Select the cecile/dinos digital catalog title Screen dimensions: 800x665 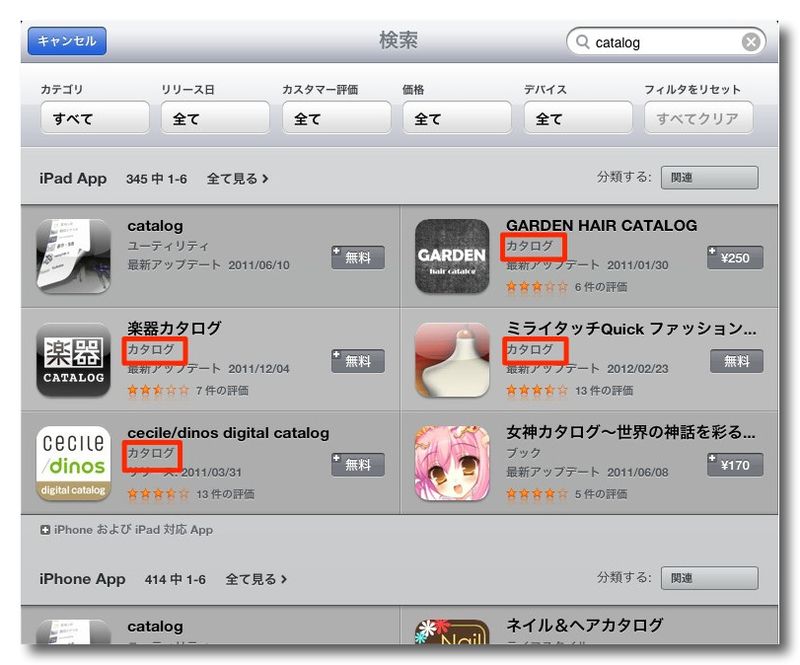click(228, 433)
